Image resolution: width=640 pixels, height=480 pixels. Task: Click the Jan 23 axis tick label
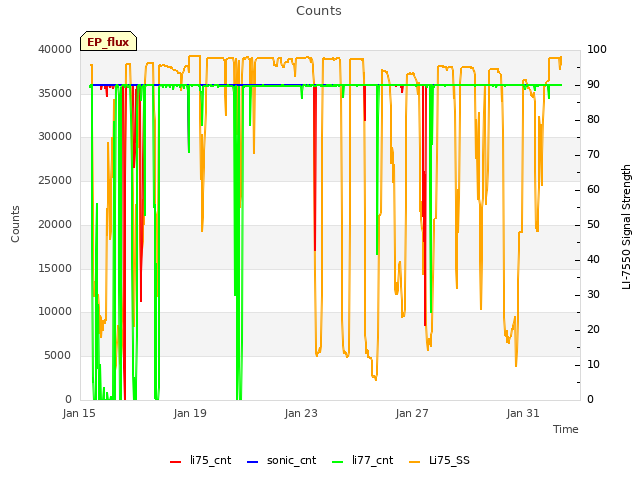coord(301,413)
